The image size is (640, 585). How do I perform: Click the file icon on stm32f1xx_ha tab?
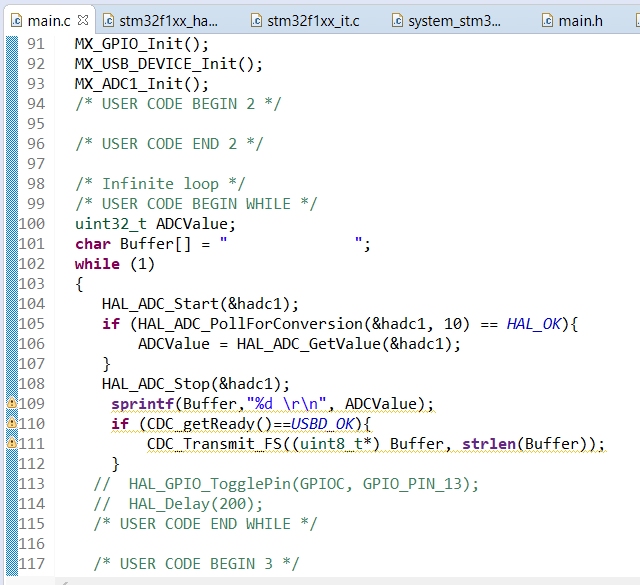click(109, 20)
